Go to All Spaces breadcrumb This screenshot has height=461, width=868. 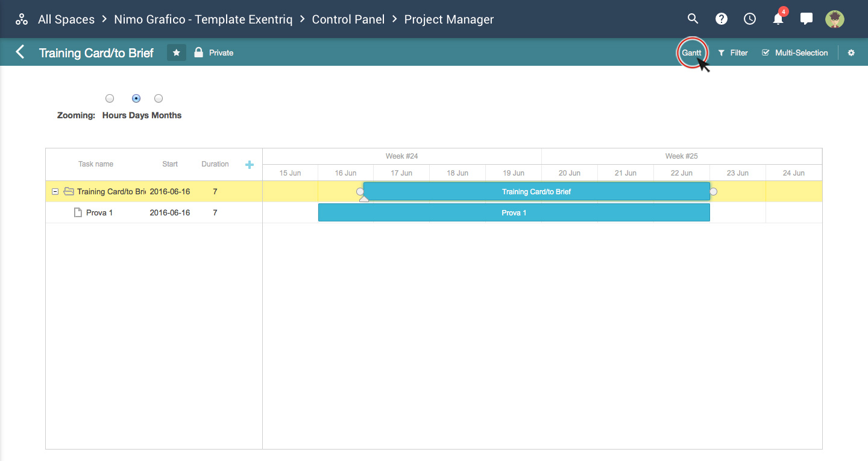pyautogui.click(x=66, y=19)
